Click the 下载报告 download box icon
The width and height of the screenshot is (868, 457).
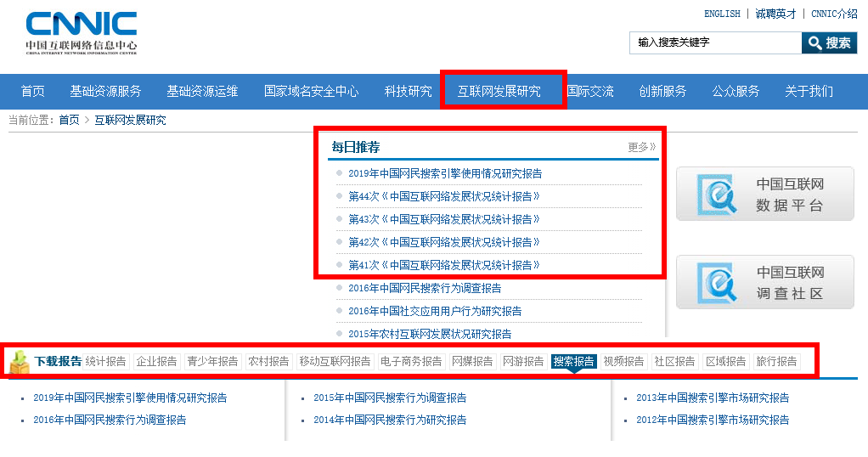coord(20,361)
